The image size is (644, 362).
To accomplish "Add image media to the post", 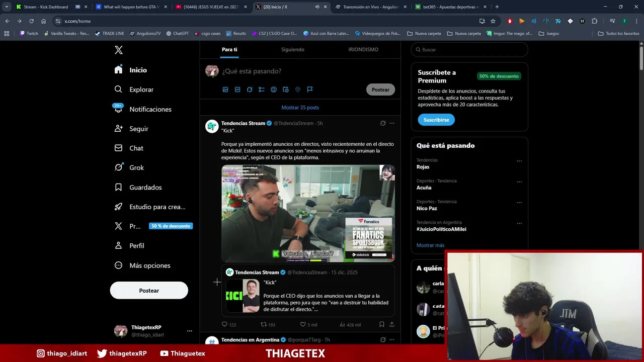I will (x=225, y=89).
